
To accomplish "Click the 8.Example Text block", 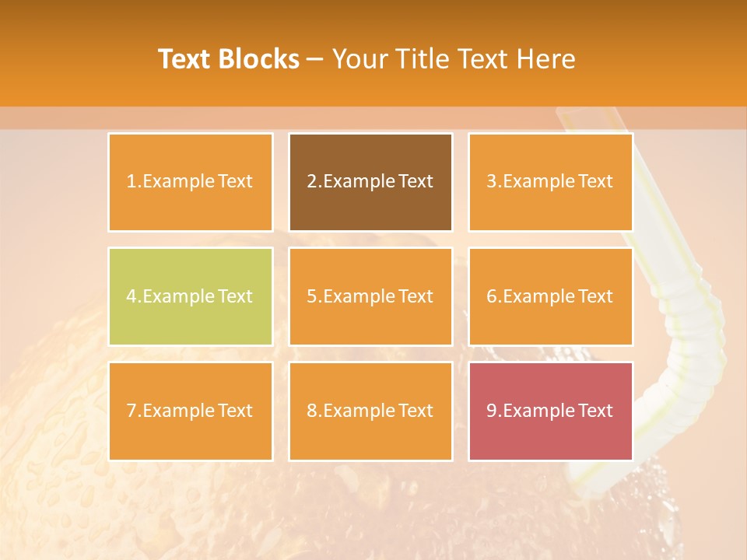I will tap(370, 411).
